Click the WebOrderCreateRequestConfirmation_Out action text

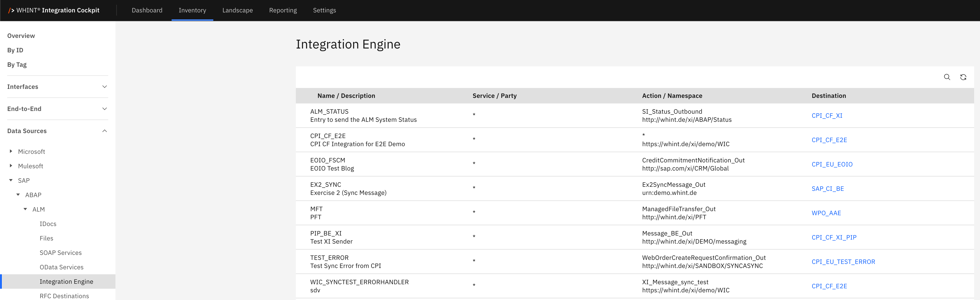704,258
